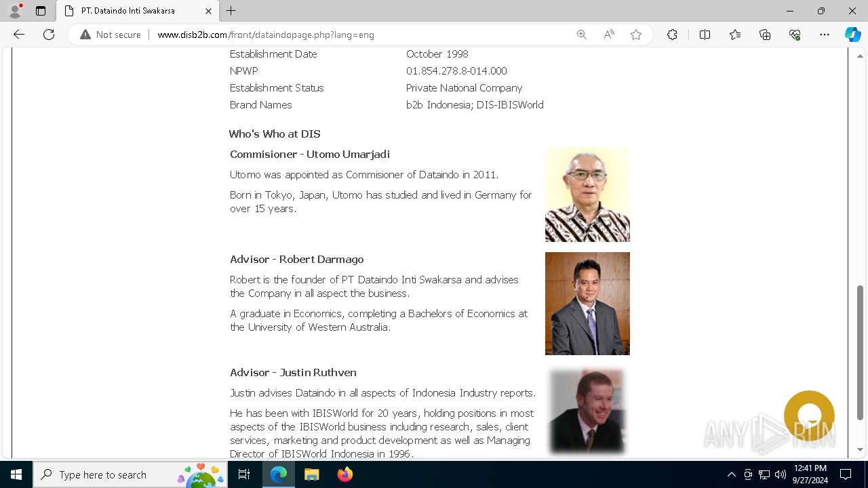The width and height of the screenshot is (868, 488).
Task: Open the Copilot sidebar icon
Action: pos(852,35)
